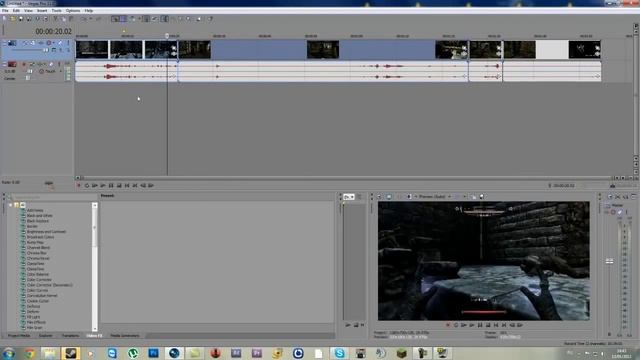Switch to the Project Media tab
The width and height of the screenshot is (640, 360).
click(x=19, y=336)
